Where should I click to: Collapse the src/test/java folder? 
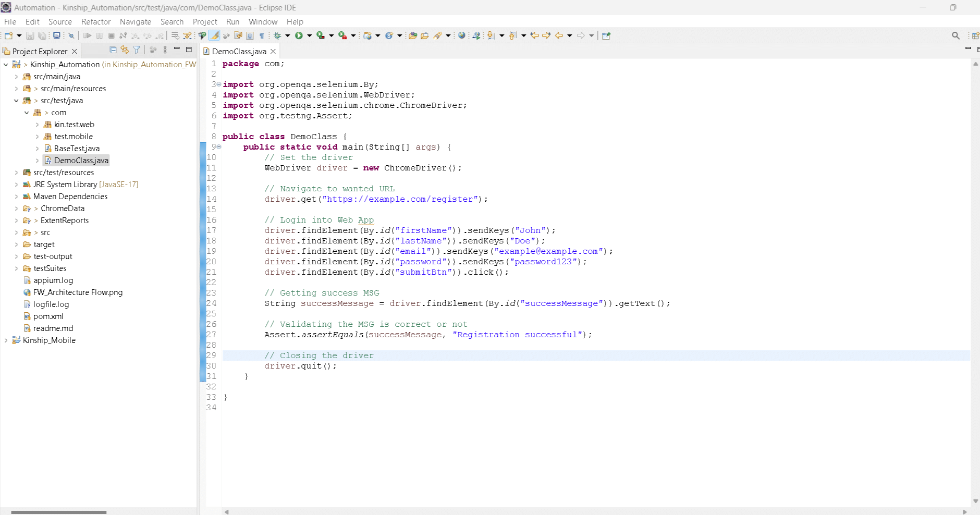coord(16,101)
